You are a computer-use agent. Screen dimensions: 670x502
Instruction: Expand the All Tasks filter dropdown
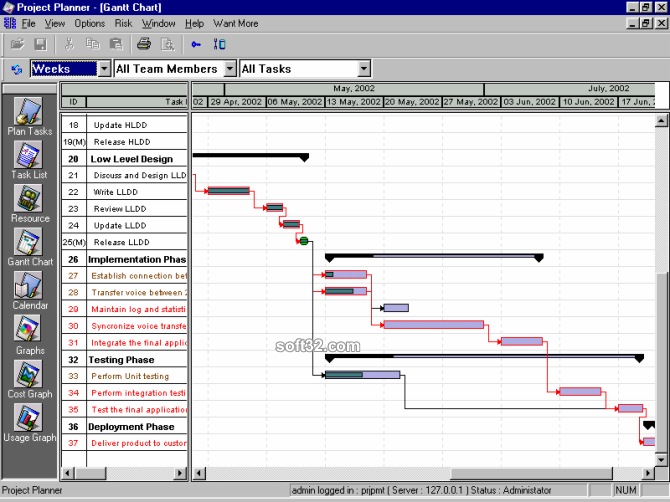[x=364, y=69]
